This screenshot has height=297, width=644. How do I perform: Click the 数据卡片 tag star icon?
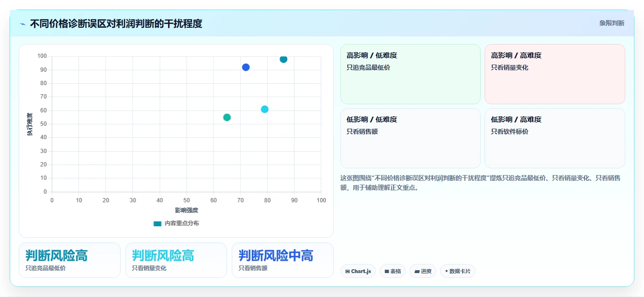coord(446,271)
